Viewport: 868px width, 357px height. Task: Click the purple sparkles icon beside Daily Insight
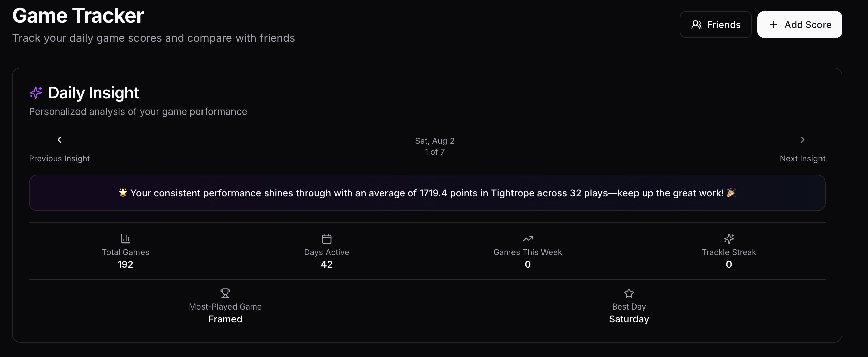coord(36,93)
